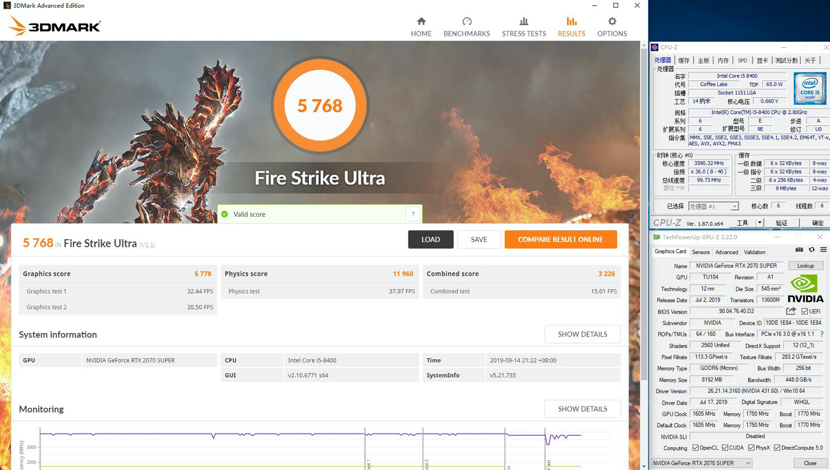Click the BIOS share/export icon in GPU-Z
The width and height of the screenshot is (830, 470).
[791, 311]
